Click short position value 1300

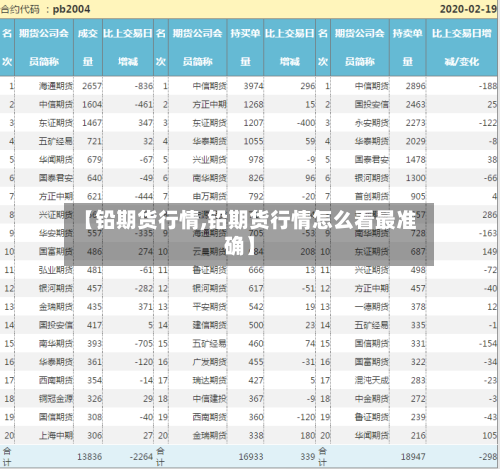click(x=416, y=178)
